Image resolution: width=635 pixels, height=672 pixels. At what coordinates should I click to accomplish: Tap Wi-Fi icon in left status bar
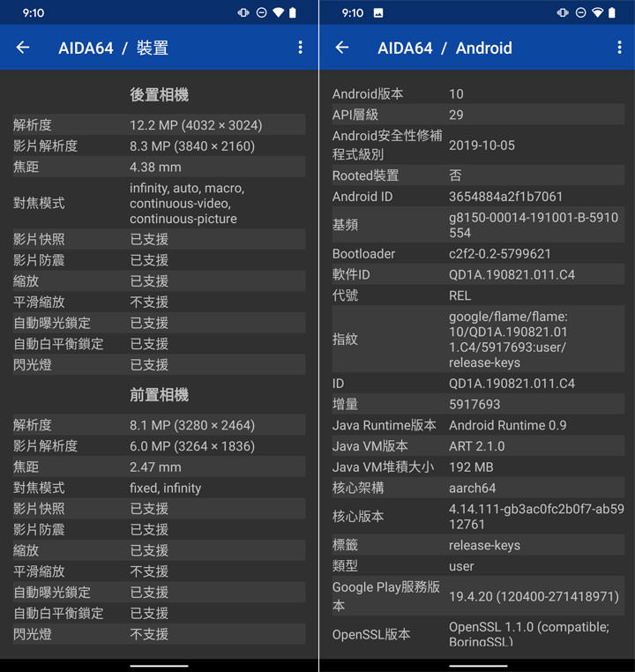pos(279,13)
